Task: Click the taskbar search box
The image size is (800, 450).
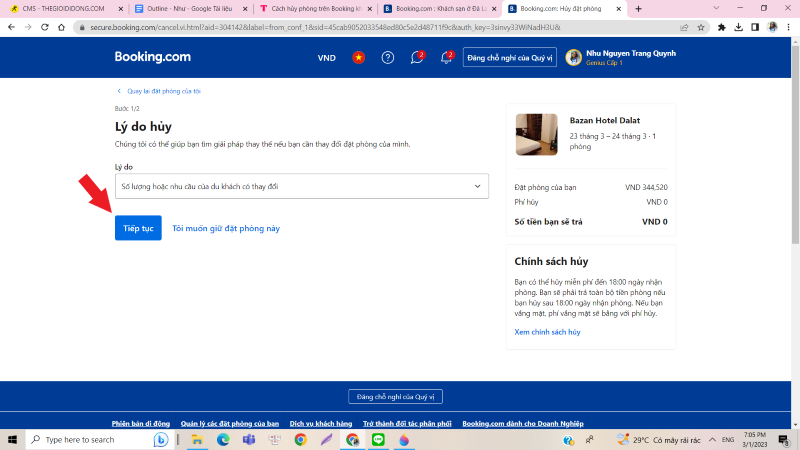Action: pos(99,439)
